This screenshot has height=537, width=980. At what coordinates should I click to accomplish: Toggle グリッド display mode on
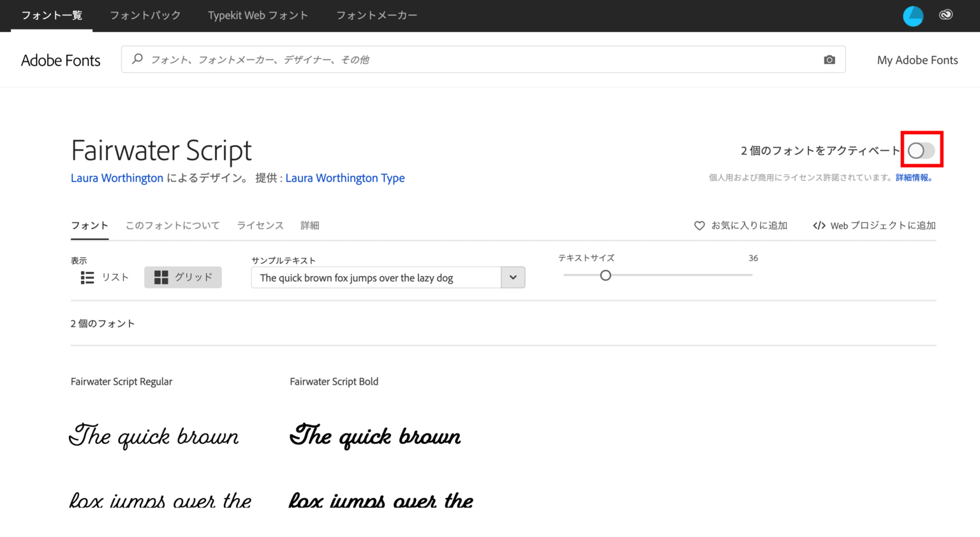pos(183,277)
